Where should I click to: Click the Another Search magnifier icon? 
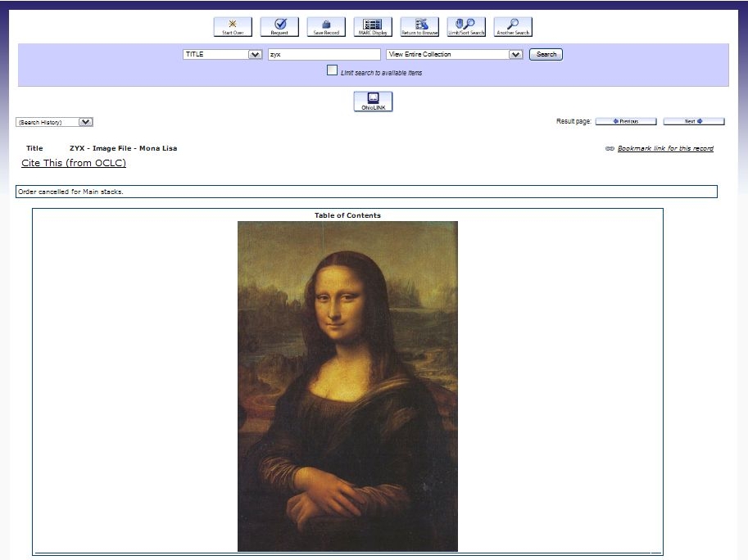(x=514, y=27)
